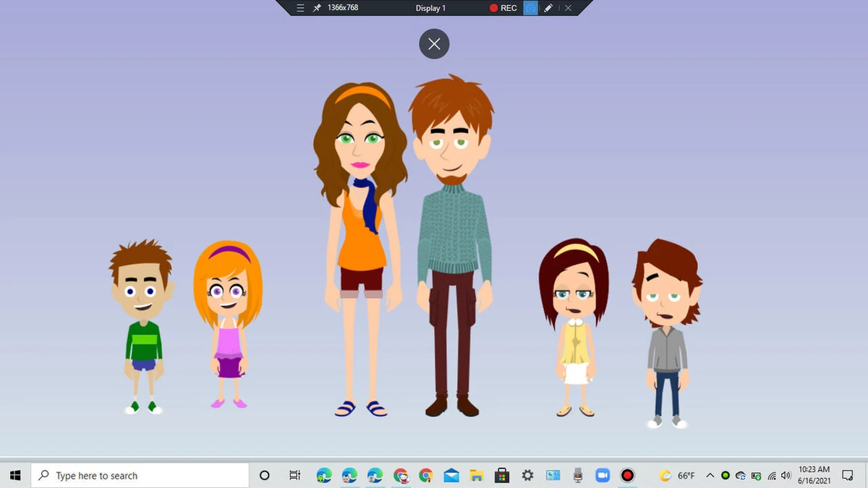Select the pencil annotation tool on recorder bar
This screenshot has height=488, width=868.
click(x=548, y=8)
